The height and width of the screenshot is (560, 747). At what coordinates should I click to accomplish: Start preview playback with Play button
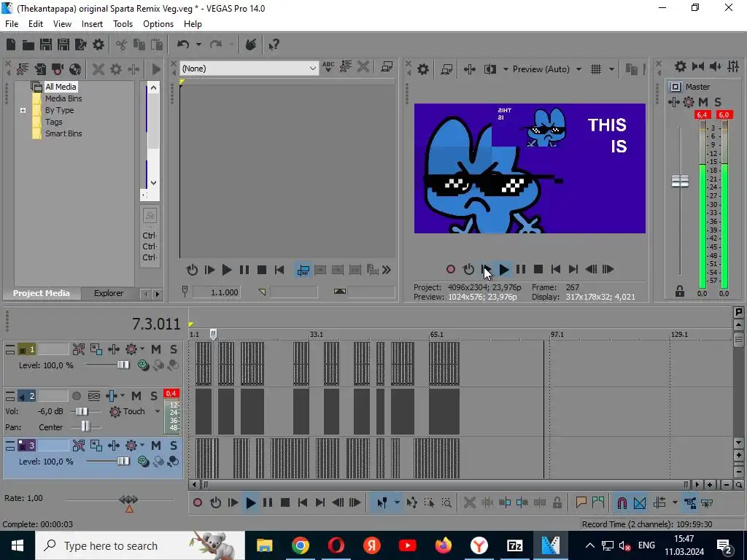503,270
